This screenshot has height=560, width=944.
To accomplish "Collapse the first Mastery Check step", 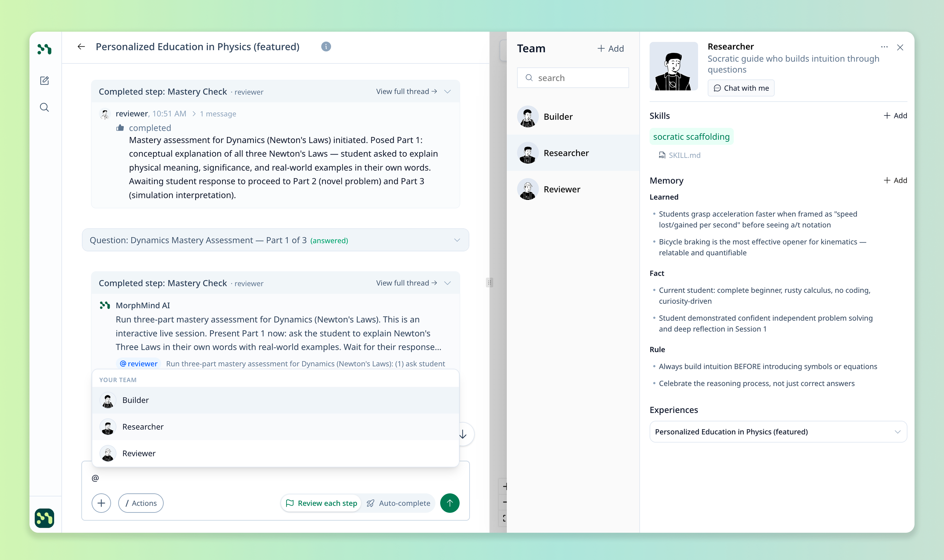I will (x=448, y=92).
